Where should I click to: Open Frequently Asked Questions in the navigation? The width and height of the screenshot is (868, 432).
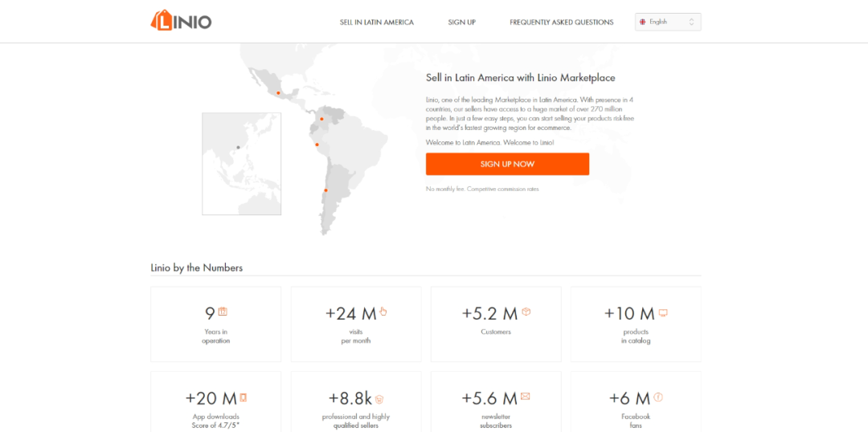point(561,22)
